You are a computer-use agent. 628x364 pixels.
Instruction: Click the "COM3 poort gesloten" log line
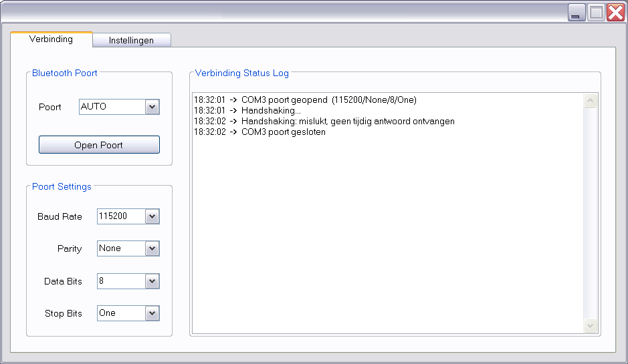259,132
